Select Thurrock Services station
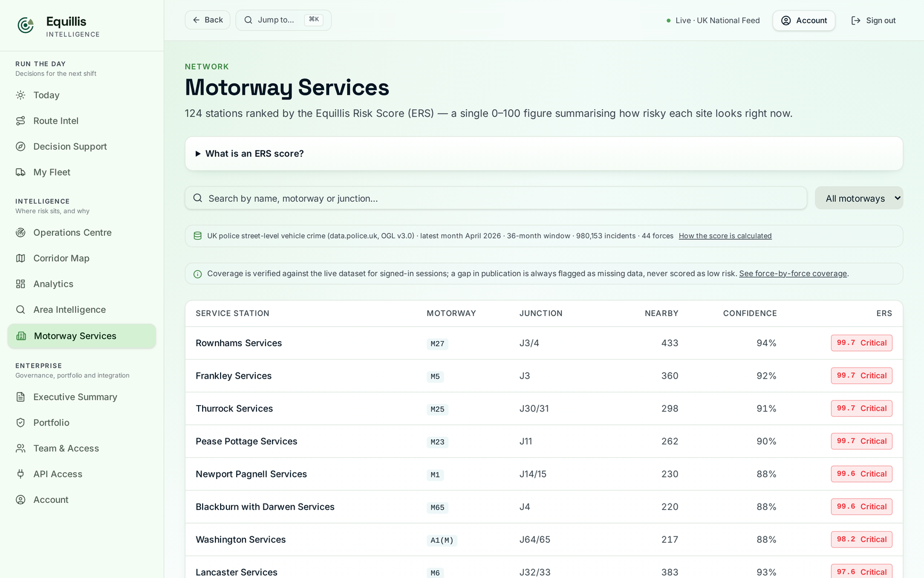The image size is (924, 578). point(543,409)
